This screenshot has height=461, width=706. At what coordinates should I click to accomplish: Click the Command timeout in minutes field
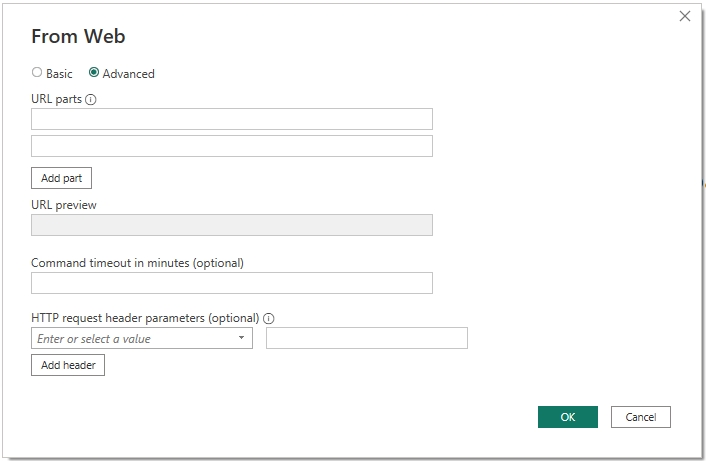coord(232,283)
